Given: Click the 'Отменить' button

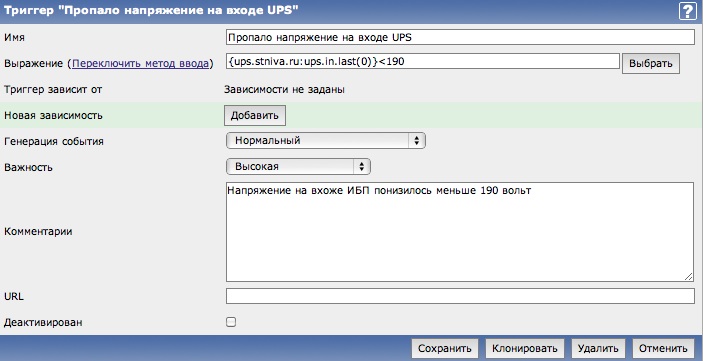Looking at the screenshot, I should click(x=663, y=348).
